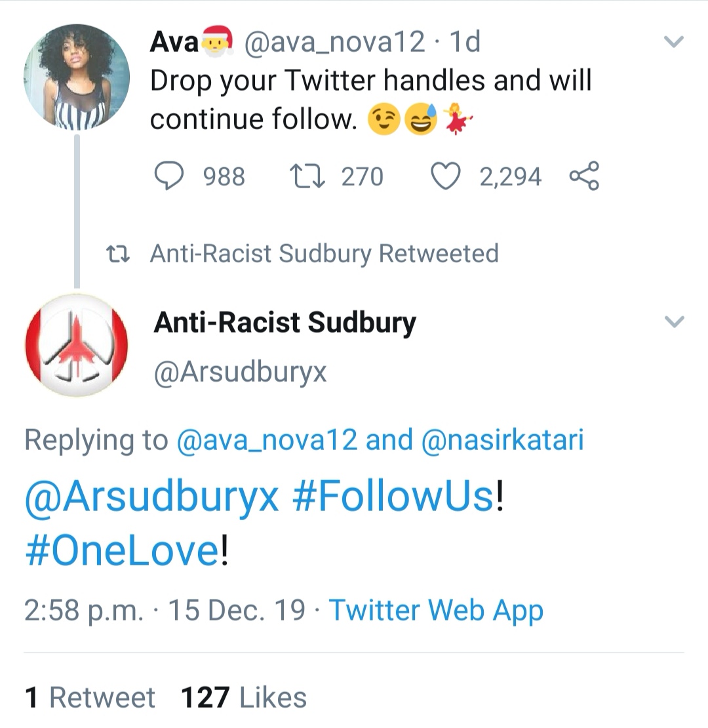Screen dimensions: 708x728
Task: Click the reply speech bubble icon
Action: coord(170,176)
